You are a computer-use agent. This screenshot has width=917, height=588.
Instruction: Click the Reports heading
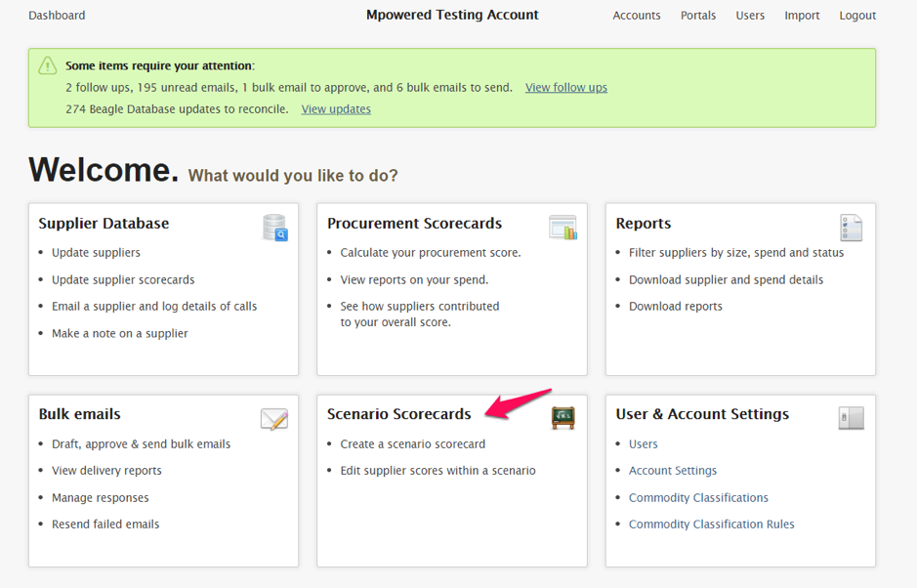pyautogui.click(x=644, y=224)
